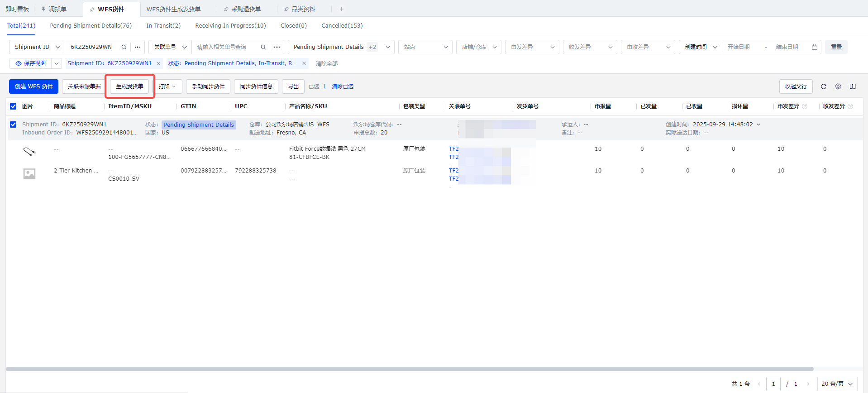Open the 站点 dropdown filter
Viewport: 868px width, 393px height.
pos(425,47)
